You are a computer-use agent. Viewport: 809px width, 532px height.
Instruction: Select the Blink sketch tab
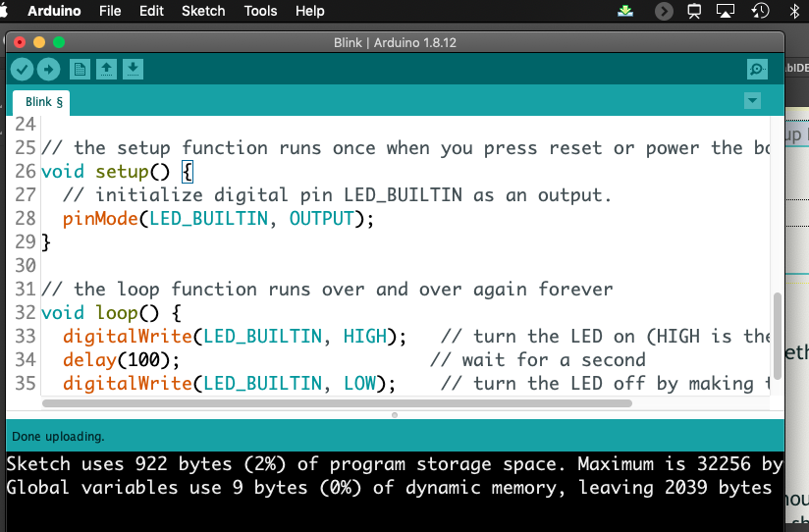point(43,102)
